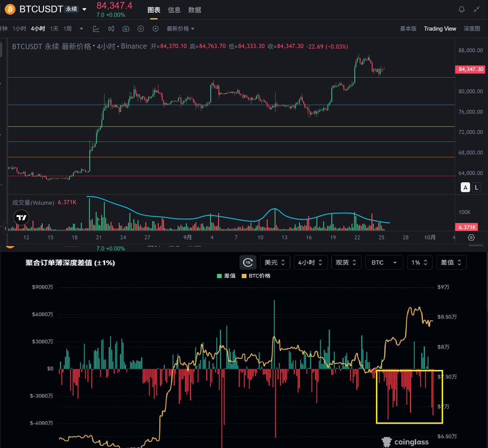
Task: Expand the BTCUSDT pair selector arrow
Action: click(x=85, y=9)
